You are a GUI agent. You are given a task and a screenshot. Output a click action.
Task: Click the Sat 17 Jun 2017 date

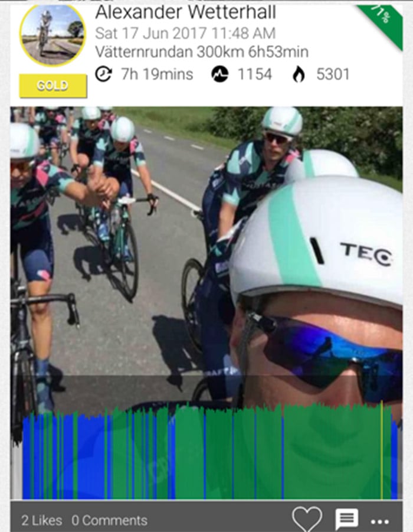click(x=185, y=33)
